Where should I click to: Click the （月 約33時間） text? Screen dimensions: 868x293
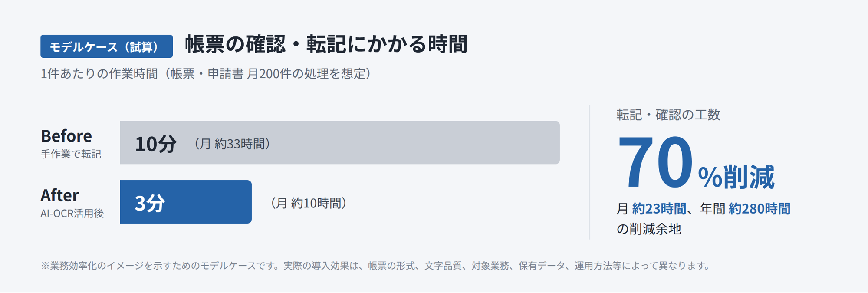(x=230, y=144)
